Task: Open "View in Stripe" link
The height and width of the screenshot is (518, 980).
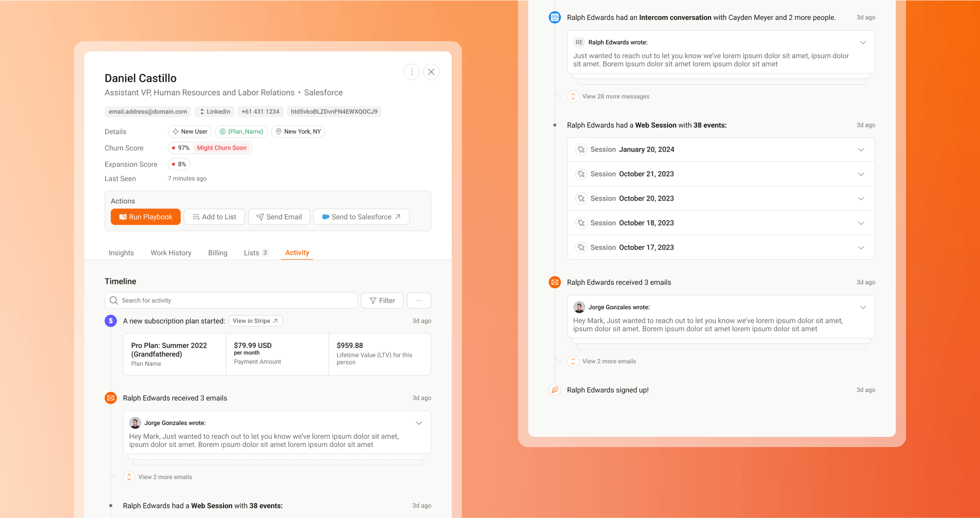Action: click(x=255, y=320)
